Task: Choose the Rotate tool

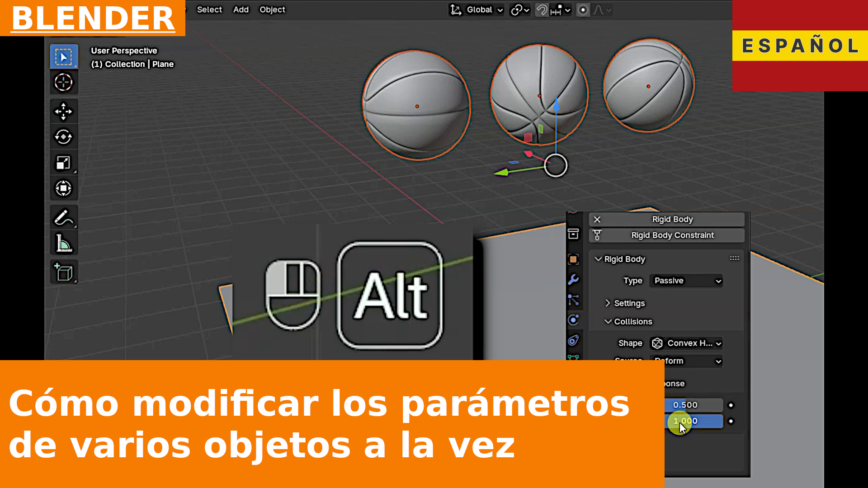Action: tap(64, 137)
